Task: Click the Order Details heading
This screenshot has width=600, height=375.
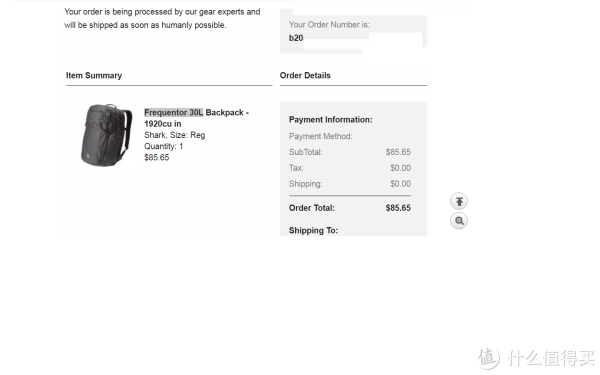Action: click(x=305, y=75)
